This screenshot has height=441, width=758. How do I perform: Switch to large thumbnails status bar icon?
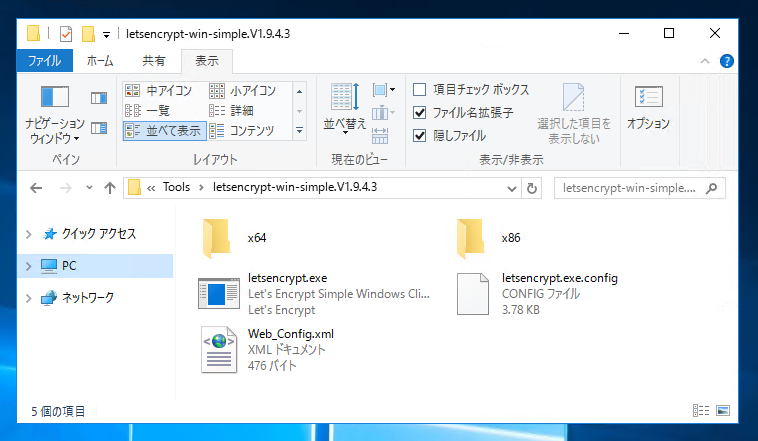[723, 411]
